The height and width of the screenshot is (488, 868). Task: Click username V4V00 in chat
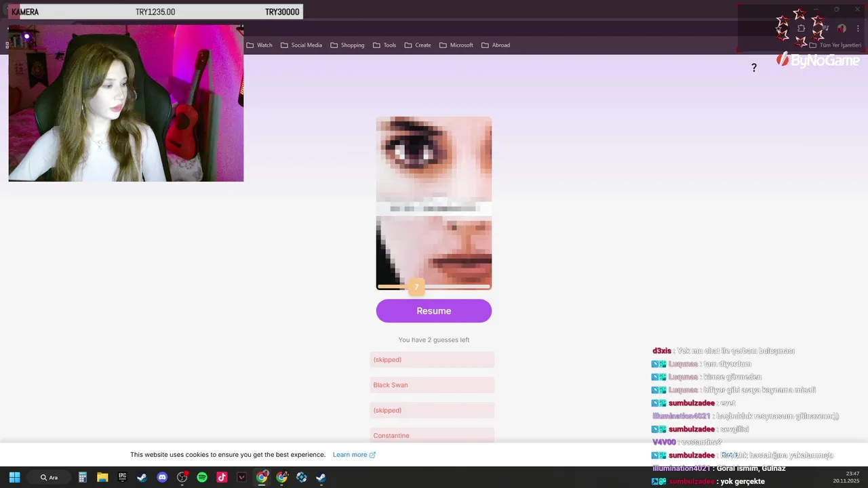tap(664, 442)
